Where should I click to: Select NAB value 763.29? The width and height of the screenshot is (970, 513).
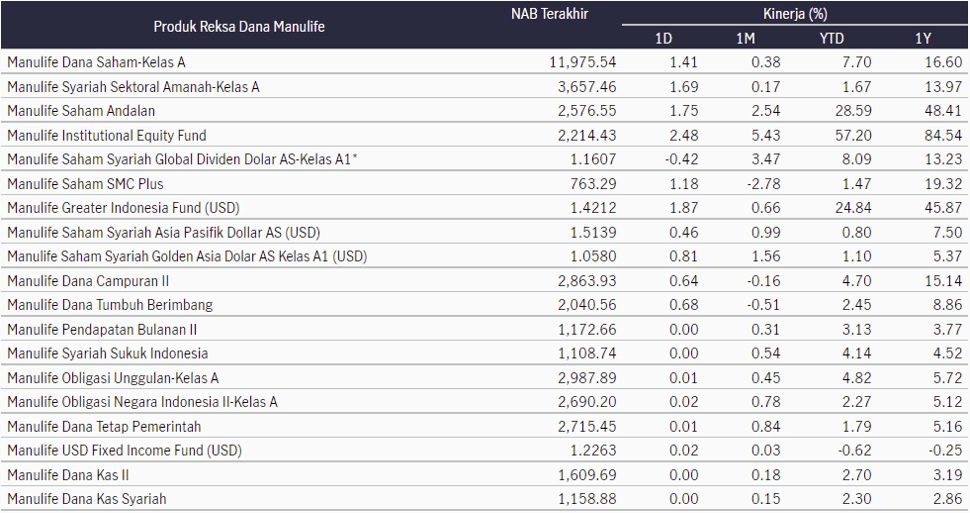coord(593,184)
